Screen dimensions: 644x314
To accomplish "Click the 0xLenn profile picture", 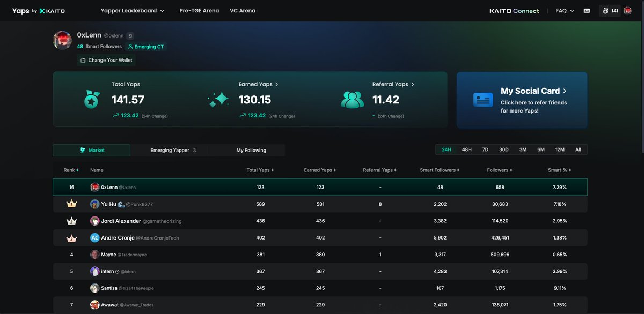I will pyautogui.click(x=62, y=40).
